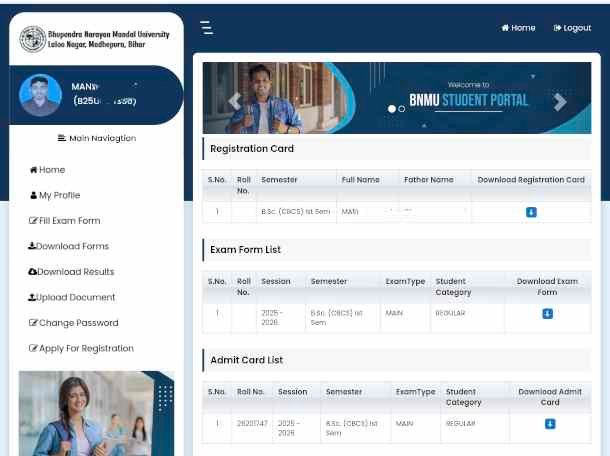Click the Admit Card List section heading
This screenshot has width=610, height=456.
tap(247, 360)
